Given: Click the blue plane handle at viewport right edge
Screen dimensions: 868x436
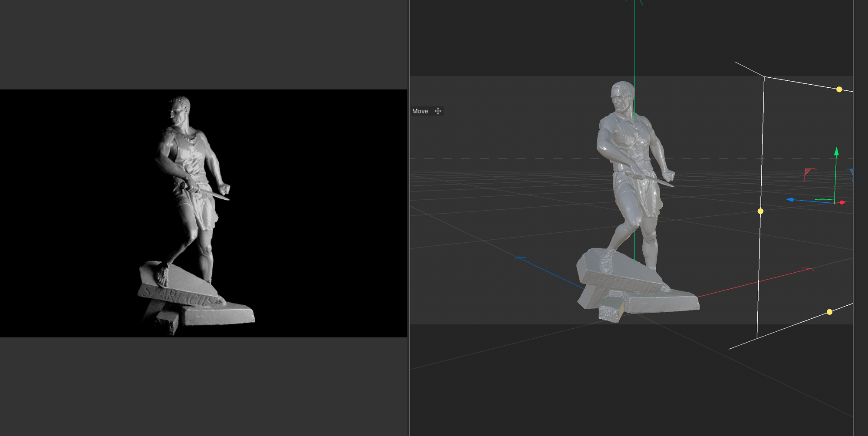Looking at the screenshot, I should point(852,173).
